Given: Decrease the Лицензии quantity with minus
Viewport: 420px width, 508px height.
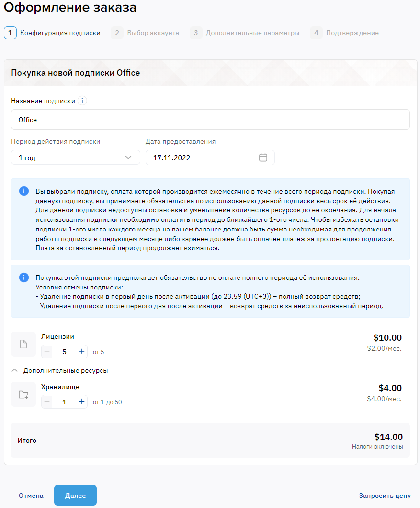Looking at the screenshot, I should (47, 351).
